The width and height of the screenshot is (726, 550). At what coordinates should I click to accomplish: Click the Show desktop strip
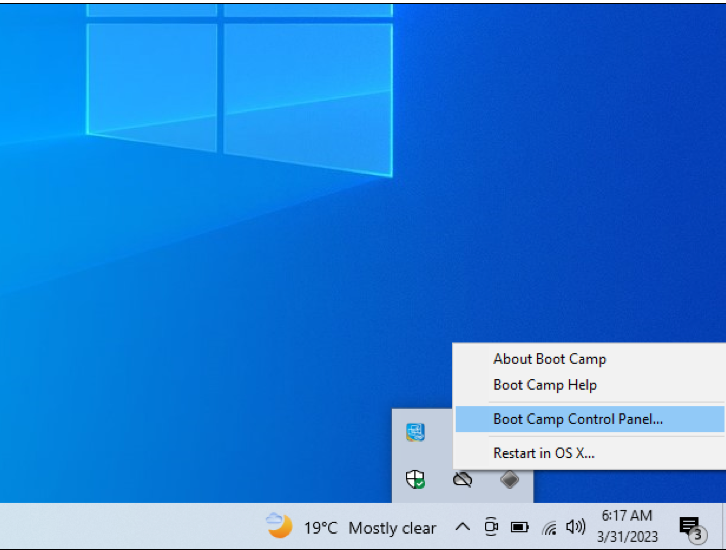[x=724, y=526]
